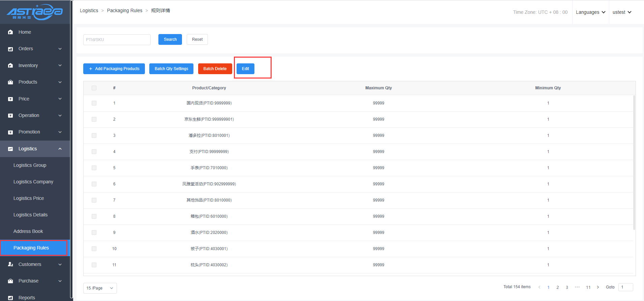The width and height of the screenshot is (644, 301).
Task: Click the Customers icon in sidebar
Action: pyautogui.click(x=10, y=264)
